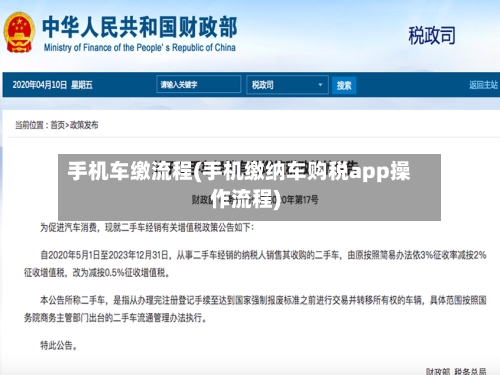Focus the 请输入关键字 search field
Image resolution: width=500 pixels, height=375 pixels.
click(199, 84)
